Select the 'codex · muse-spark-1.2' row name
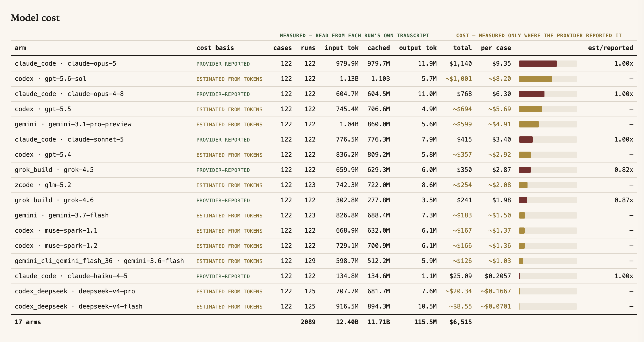The image size is (644, 342). (x=56, y=246)
